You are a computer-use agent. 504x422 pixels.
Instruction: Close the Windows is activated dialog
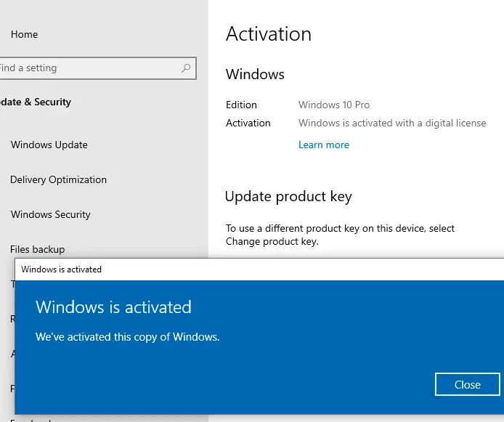click(x=468, y=384)
